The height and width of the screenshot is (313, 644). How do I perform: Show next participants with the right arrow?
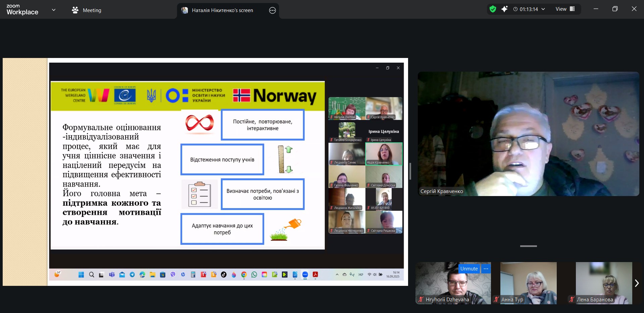click(636, 283)
